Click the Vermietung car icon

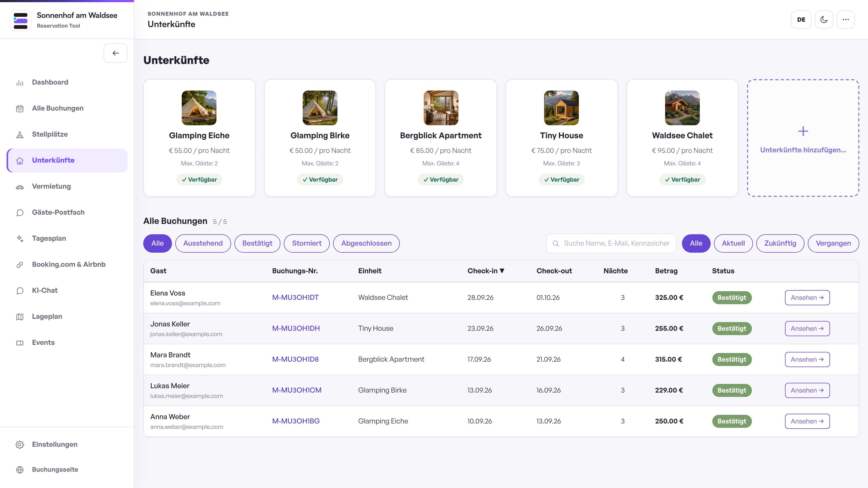(x=20, y=187)
